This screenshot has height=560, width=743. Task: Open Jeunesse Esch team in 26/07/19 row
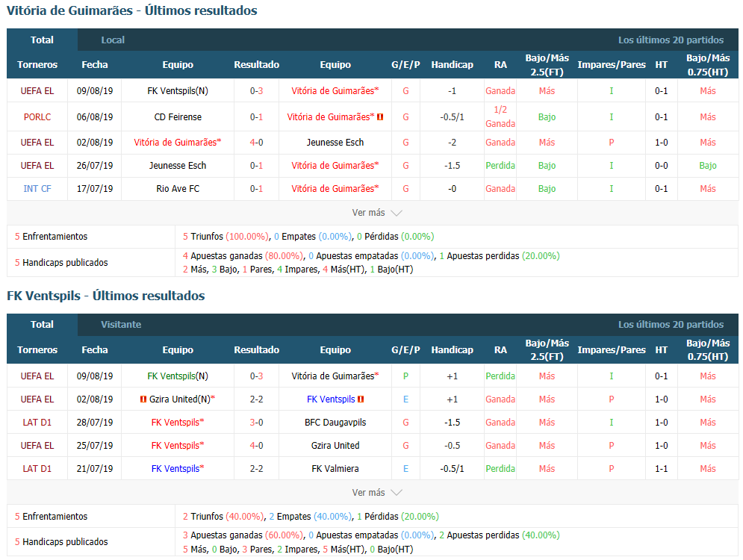[178, 165]
